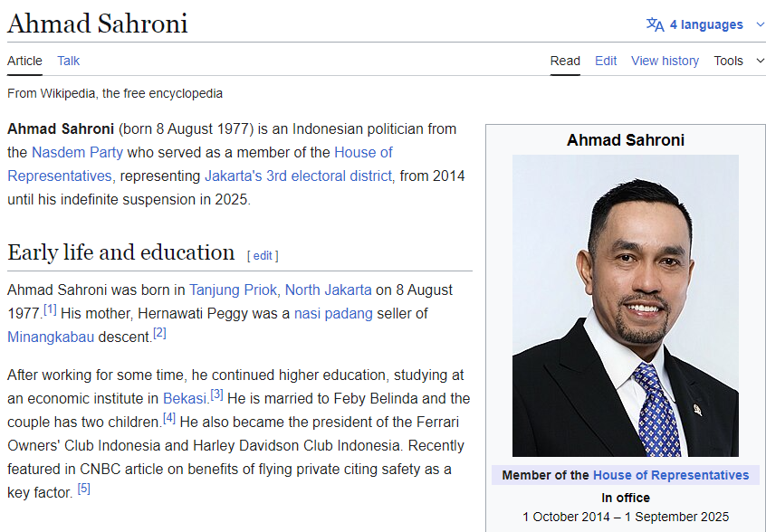
Task: Open Jakarta's 3rd electoral district link
Action: tap(298, 176)
